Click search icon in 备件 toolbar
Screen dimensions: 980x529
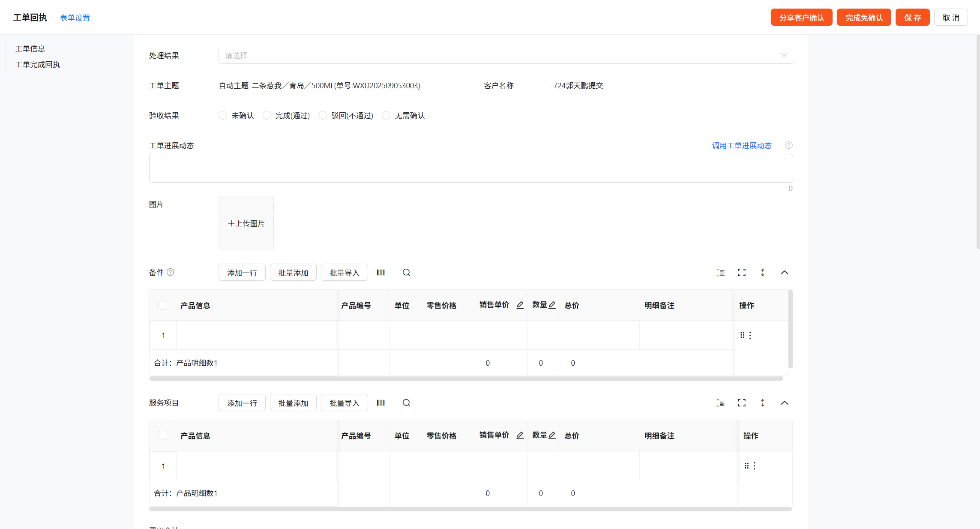point(406,273)
